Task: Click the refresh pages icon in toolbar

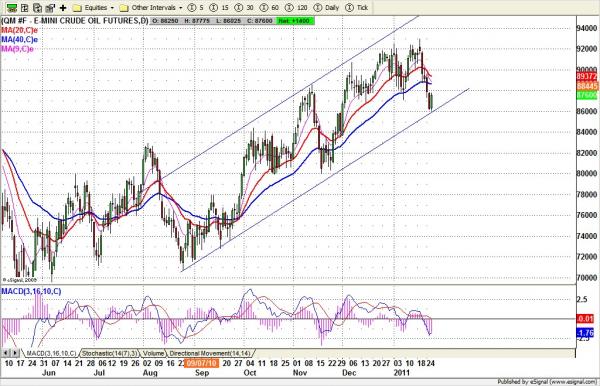Action: pyautogui.click(x=37, y=8)
